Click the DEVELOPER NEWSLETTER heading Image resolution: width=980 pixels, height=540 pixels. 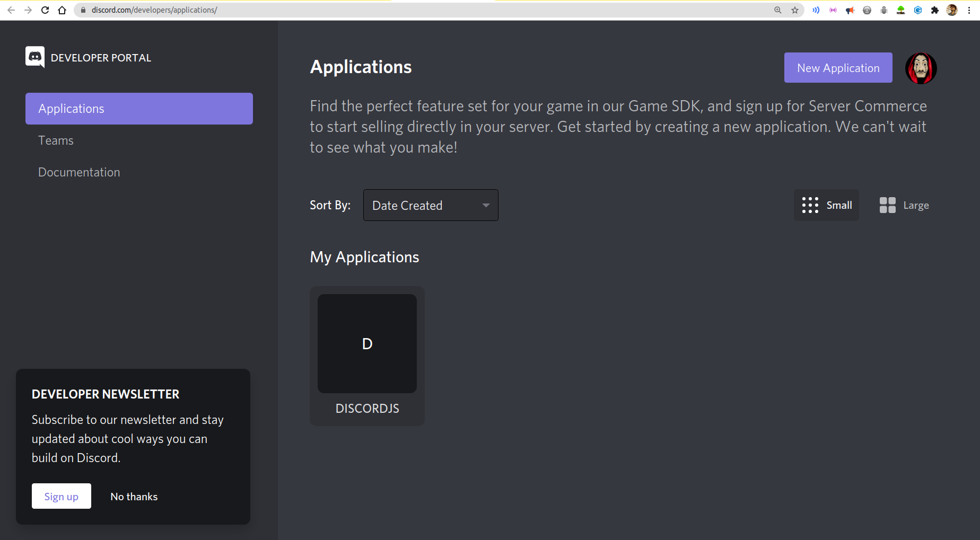pyautogui.click(x=106, y=394)
